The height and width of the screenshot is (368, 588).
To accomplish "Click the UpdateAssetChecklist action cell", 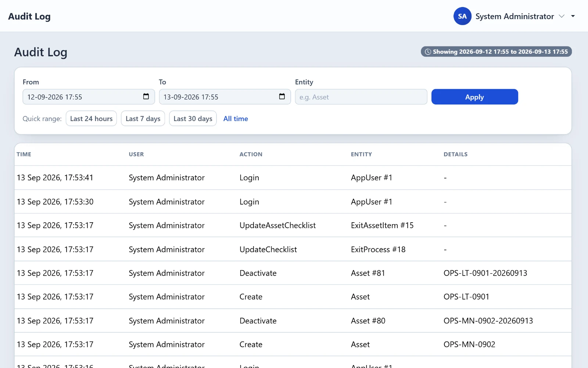I will pos(277,226).
